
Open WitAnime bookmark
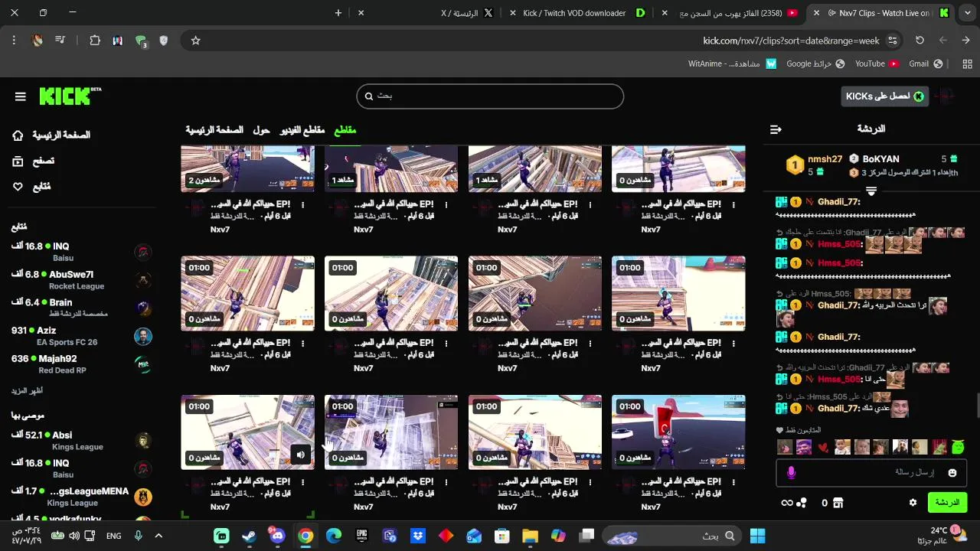click(x=732, y=64)
